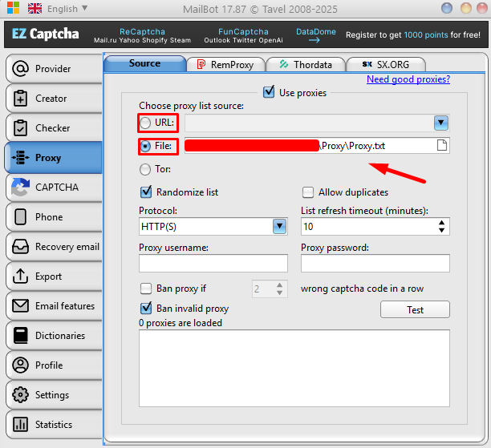Image resolution: width=491 pixels, height=448 pixels.
Task: Click the CAPTCHA reCAPTCHA icon
Action: (20, 187)
